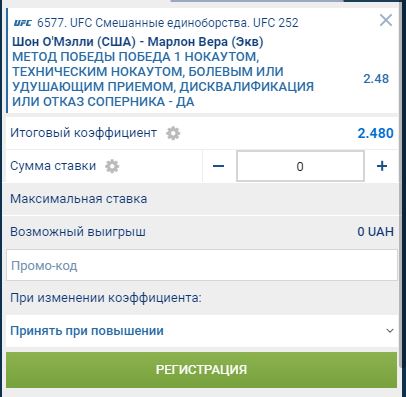
Task: Click the Промо-код input field
Action: pos(202,265)
